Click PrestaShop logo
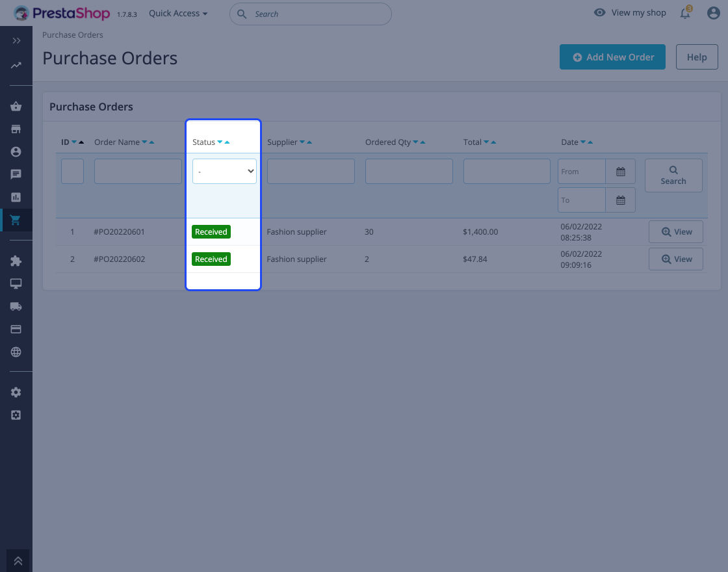Screen dimensions: 728x572 coord(62,13)
